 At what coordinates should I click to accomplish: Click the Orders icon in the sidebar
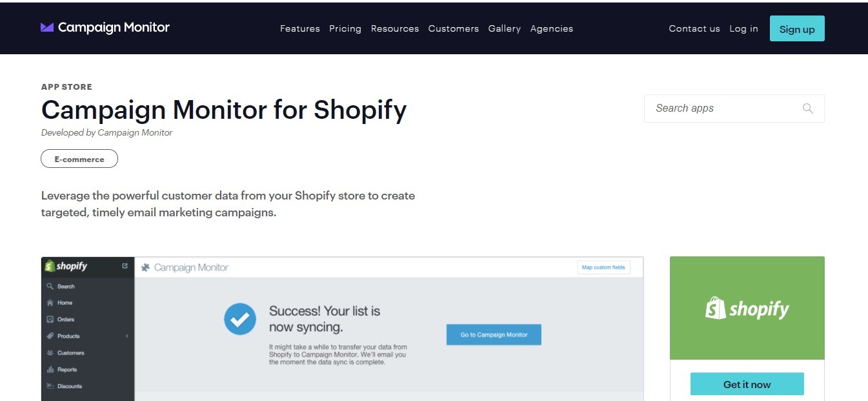50,319
